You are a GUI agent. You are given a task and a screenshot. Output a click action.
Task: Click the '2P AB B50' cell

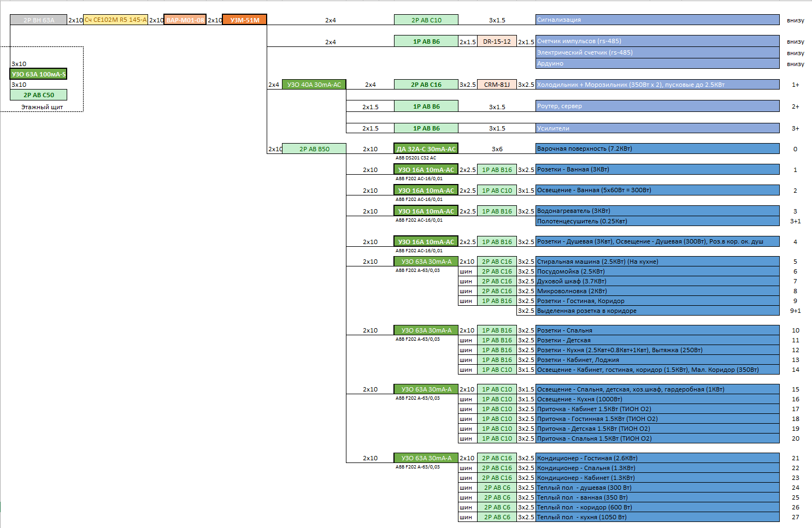point(314,149)
